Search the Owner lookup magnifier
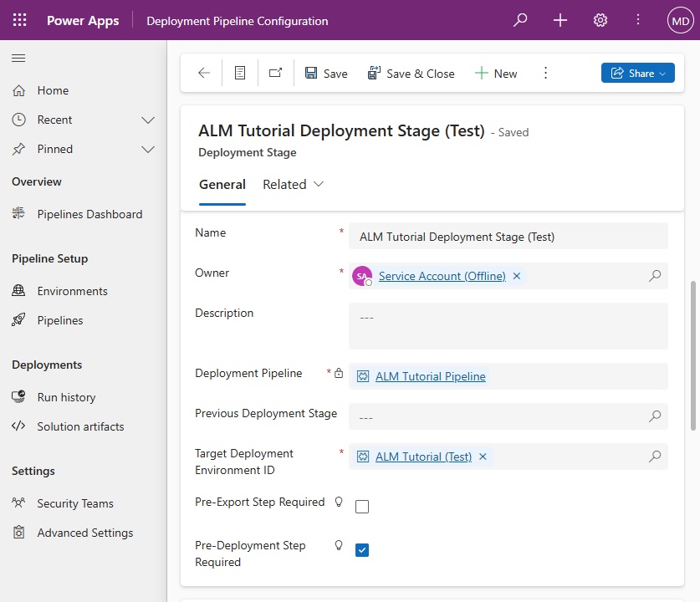The width and height of the screenshot is (700, 602). point(655,276)
